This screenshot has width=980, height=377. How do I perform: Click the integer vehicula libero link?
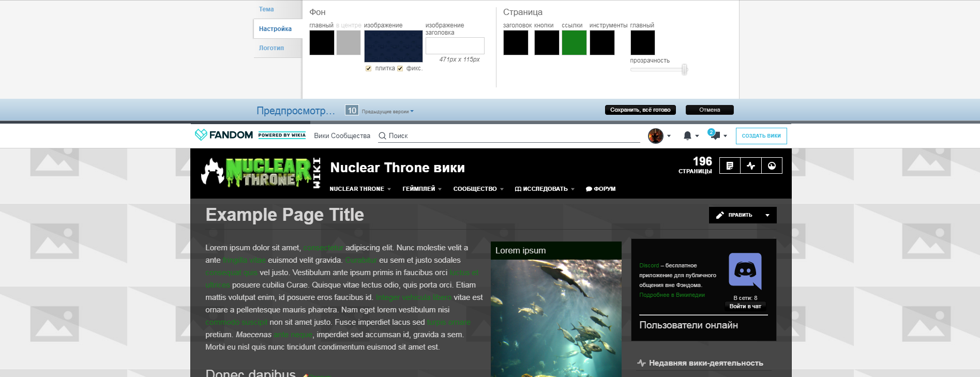coord(414,297)
